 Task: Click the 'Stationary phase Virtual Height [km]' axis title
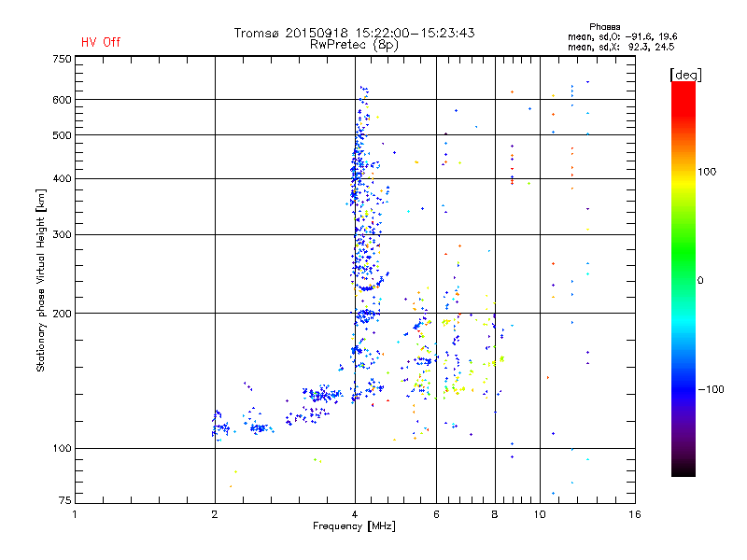coord(41,280)
